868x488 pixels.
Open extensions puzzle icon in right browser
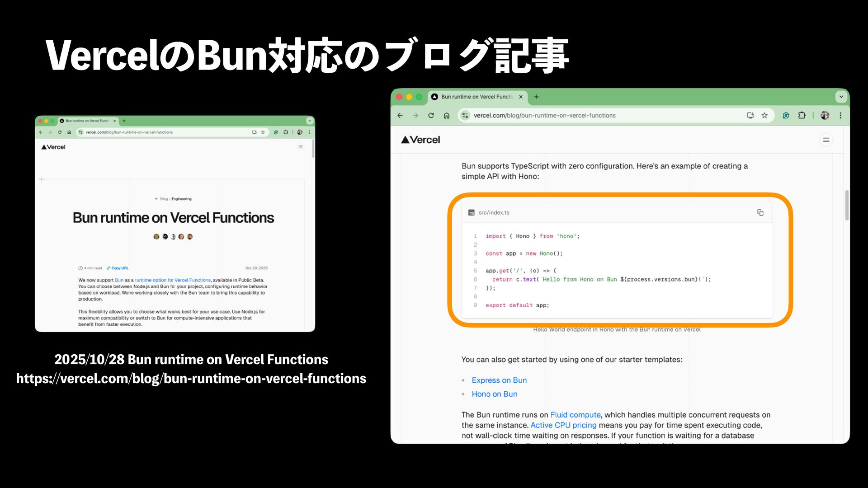[x=802, y=115]
